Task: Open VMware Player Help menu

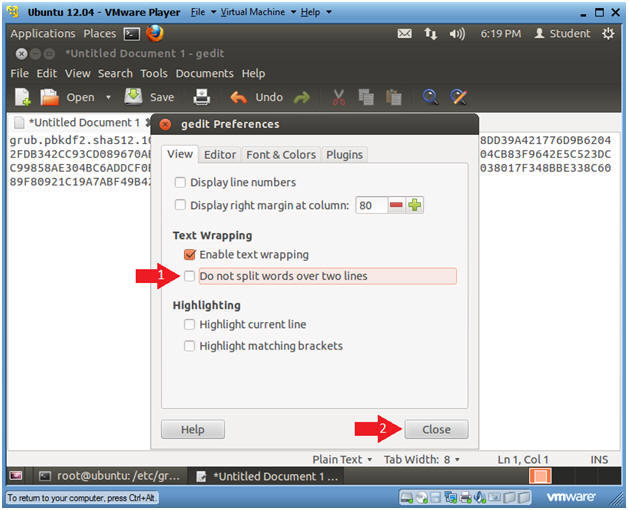Action: tap(316, 12)
